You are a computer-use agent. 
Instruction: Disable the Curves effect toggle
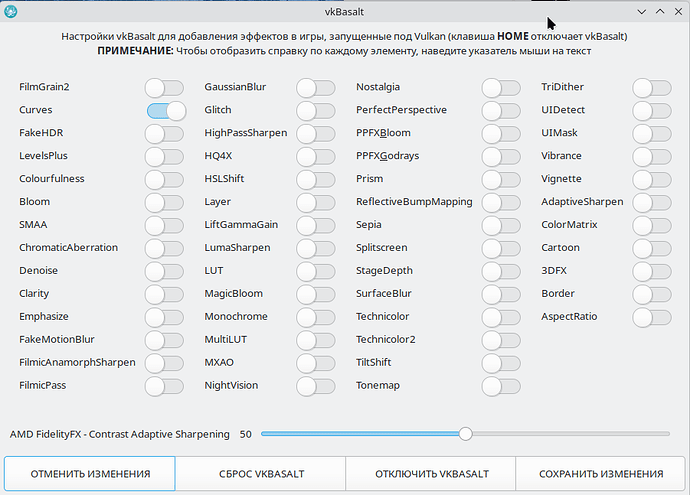(166, 110)
